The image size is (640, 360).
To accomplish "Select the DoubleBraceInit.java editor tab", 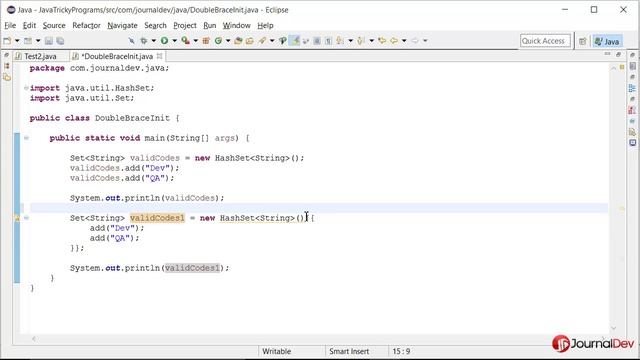I will click(117, 56).
